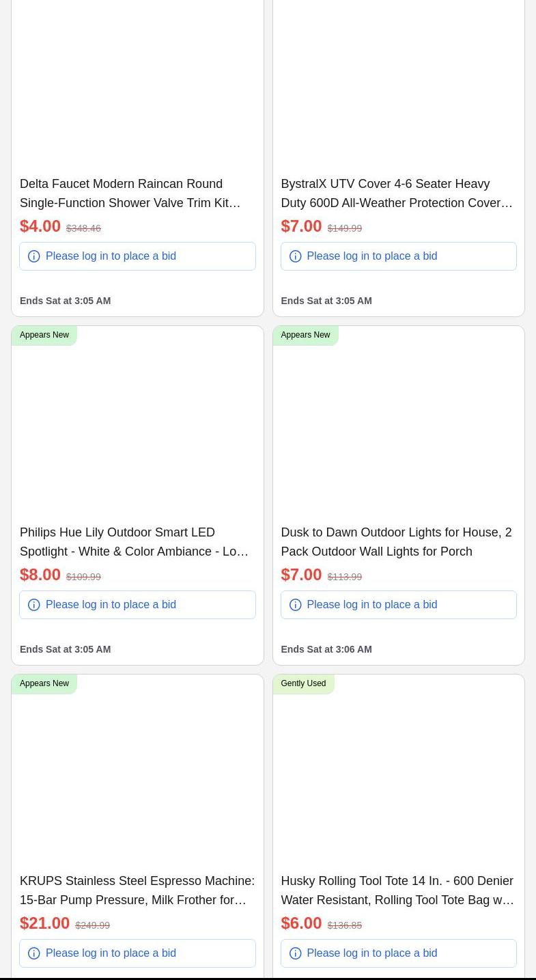
Task: Log in to bid on KRUPS Espresso Machine
Action: click(111, 953)
